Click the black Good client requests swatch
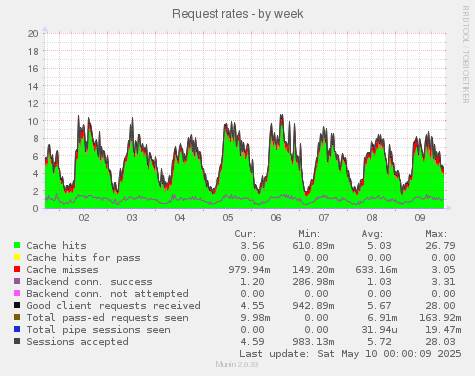Image resolution: width=475 pixels, height=376 pixels. click(x=17, y=305)
